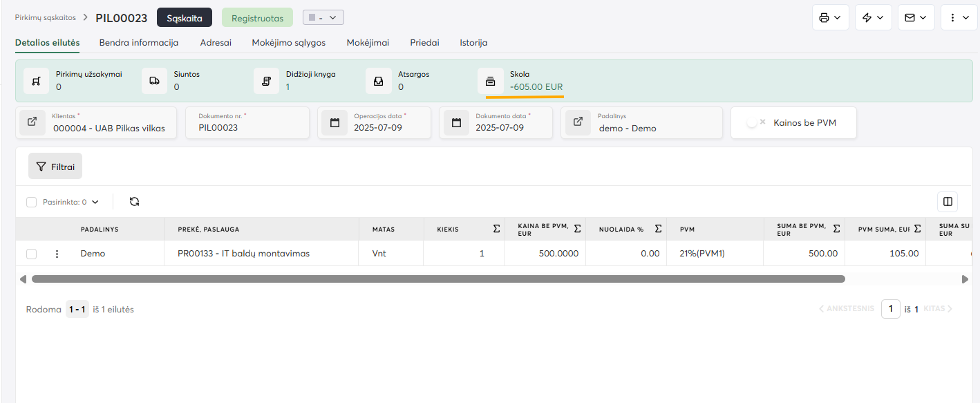The height and width of the screenshot is (403, 980).
Task: Click the Didžioji knyga ledger icon
Action: pyautogui.click(x=266, y=81)
